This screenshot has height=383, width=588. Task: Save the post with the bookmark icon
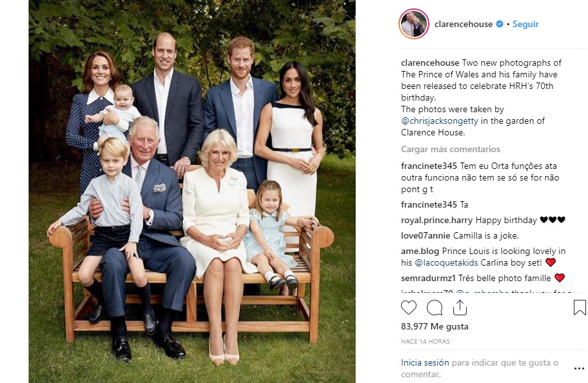coord(580,307)
